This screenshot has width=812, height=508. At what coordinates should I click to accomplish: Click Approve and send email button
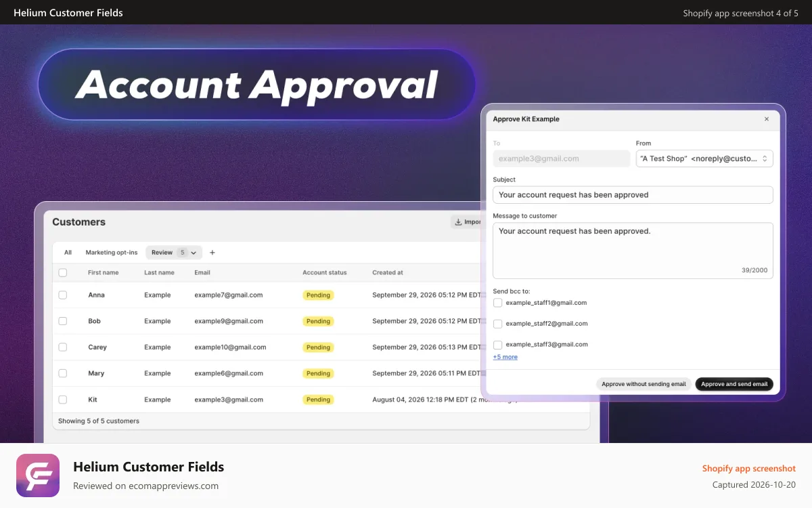click(x=734, y=384)
